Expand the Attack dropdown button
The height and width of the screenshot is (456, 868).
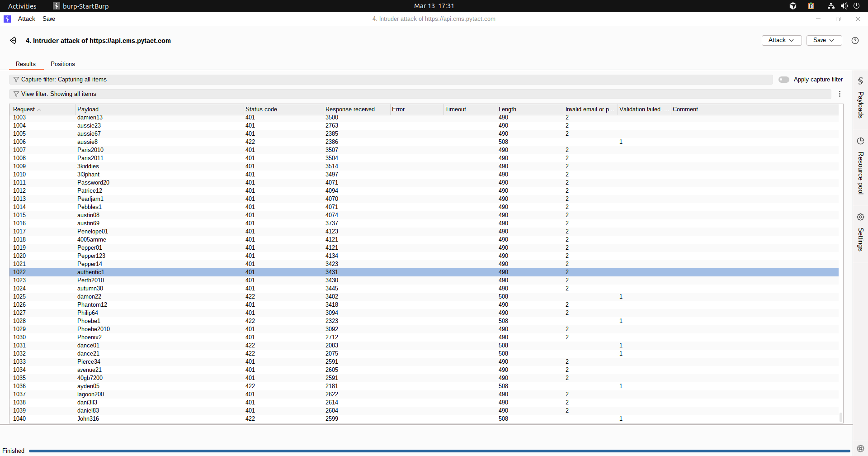click(781, 40)
